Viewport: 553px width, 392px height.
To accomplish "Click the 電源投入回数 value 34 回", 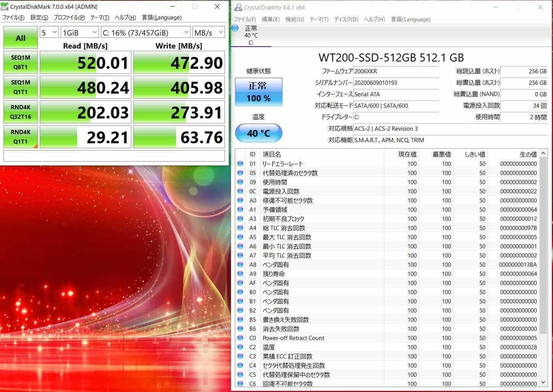I will tap(524, 105).
